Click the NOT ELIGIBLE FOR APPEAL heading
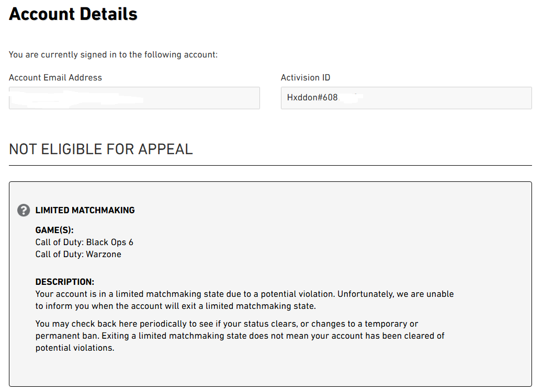The height and width of the screenshot is (392, 543). point(101,149)
